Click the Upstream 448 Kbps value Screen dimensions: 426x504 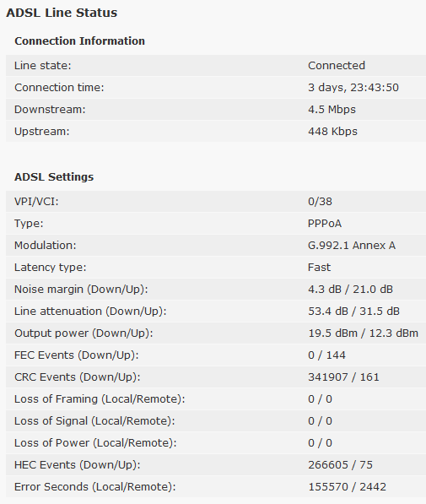(332, 132)
